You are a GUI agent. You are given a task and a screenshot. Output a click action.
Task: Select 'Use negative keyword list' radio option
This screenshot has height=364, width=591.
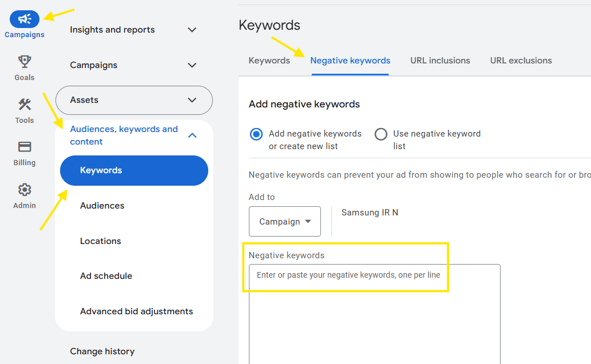coord(381,134)
